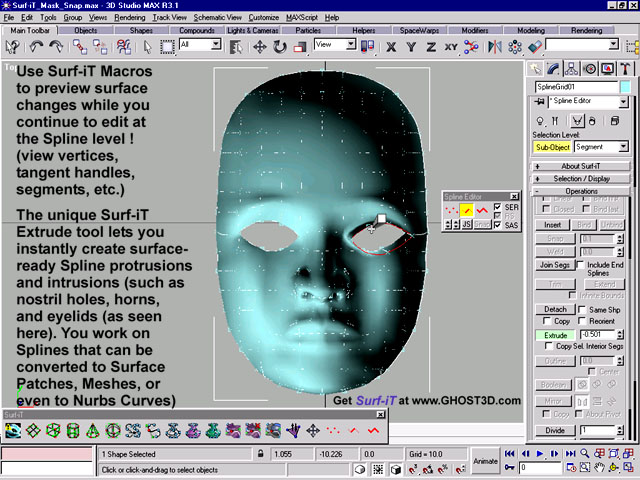Open the Modify command panel tab
The width and height of the screenshot is (640, 480).
point(553,69)
